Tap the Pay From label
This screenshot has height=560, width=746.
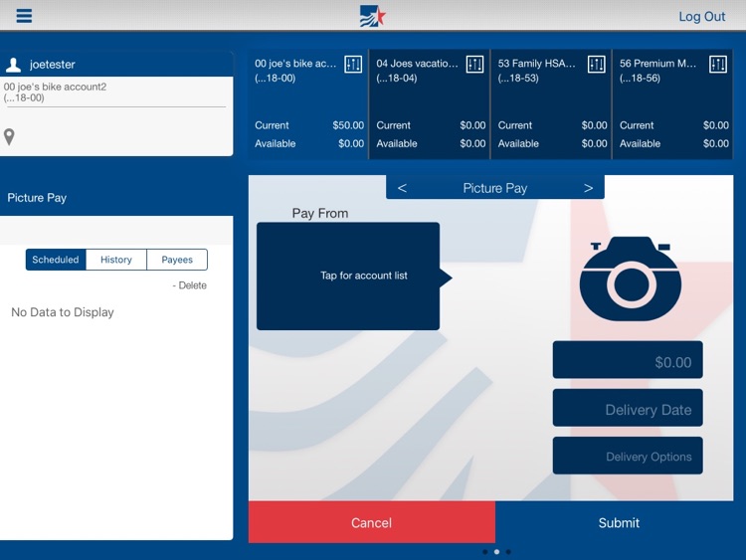(x=320, y=213)
